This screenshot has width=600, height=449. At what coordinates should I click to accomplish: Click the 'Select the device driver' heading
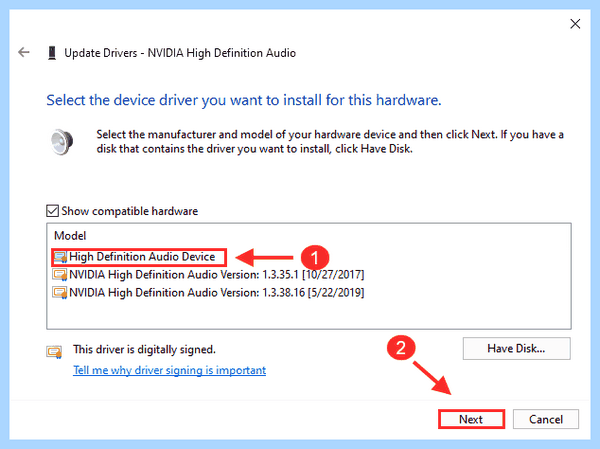[244, 100]
